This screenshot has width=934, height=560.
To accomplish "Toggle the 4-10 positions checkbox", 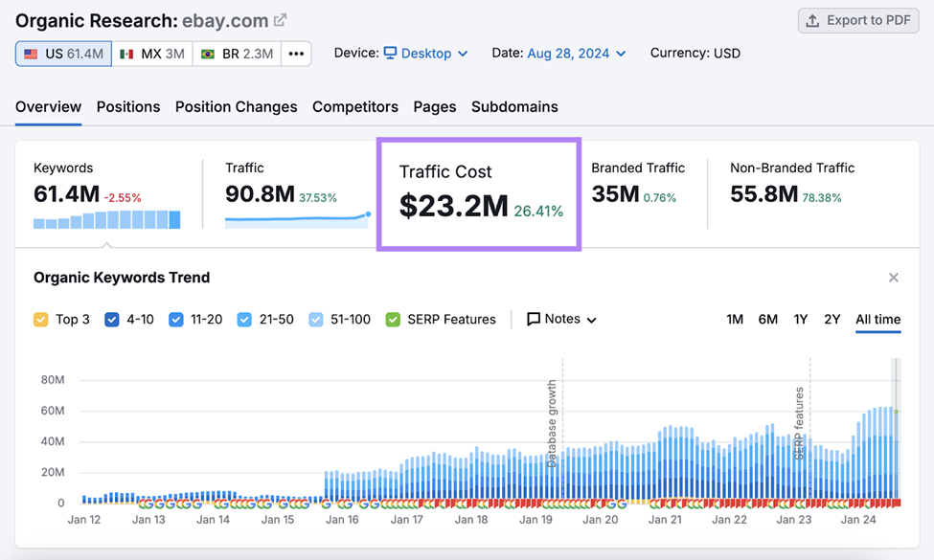I will (x=112, y=320).
